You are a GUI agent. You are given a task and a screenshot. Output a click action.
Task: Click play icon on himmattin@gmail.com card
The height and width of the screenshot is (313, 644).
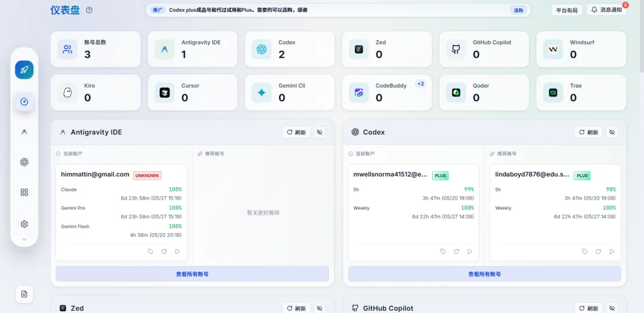click(x=178, y=252)
